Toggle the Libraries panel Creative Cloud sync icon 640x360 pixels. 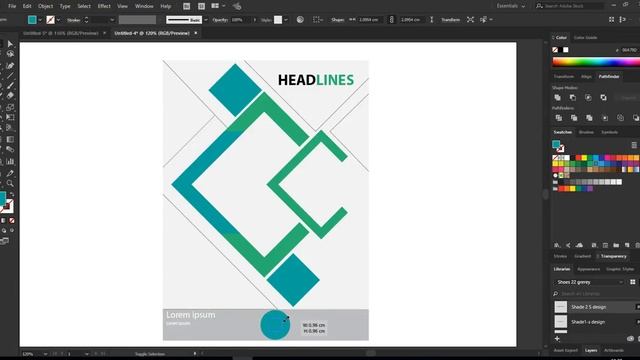point(630,338)
